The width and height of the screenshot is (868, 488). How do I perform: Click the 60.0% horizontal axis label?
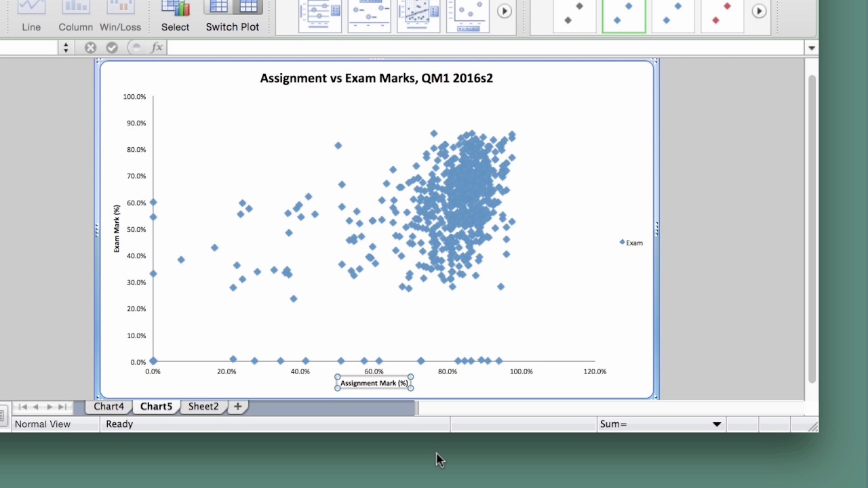(374, 371)
